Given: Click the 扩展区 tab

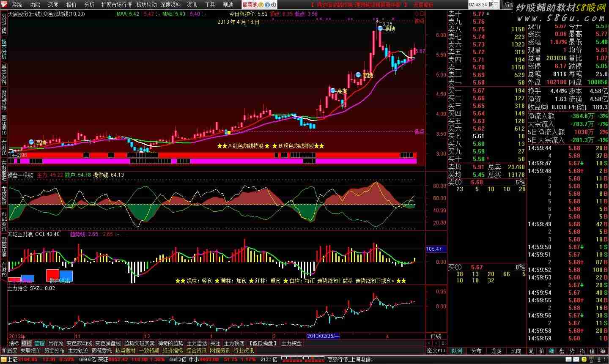Looking at the screenshot, I should coord(9,350).
